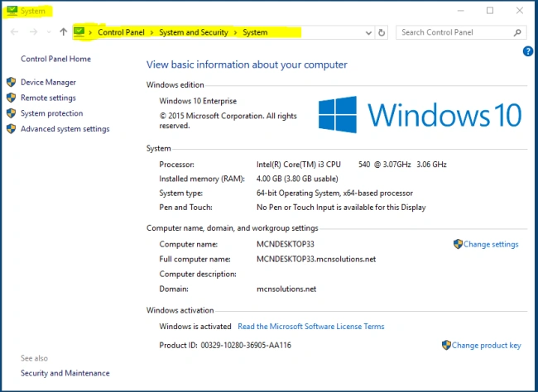Read the Microsoft Software License Terms
Image resolution: width=538 pixels, height=392 pixels.
311,327
